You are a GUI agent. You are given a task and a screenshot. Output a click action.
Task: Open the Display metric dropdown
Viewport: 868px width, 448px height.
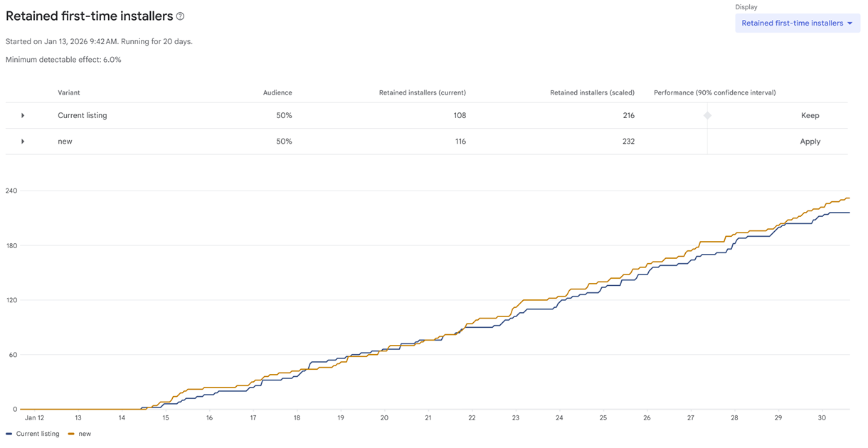pos(797,23)
